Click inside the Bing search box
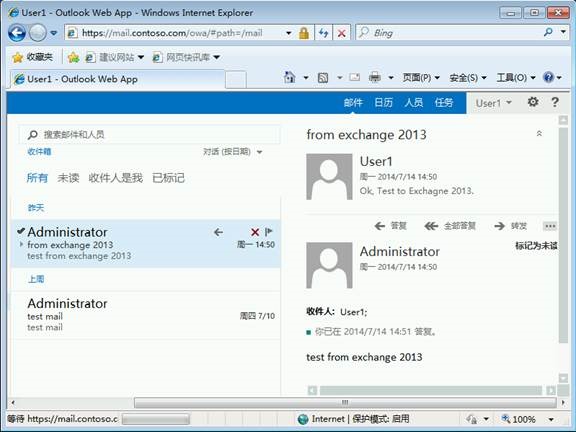576x432 pixels. [448, 33]
